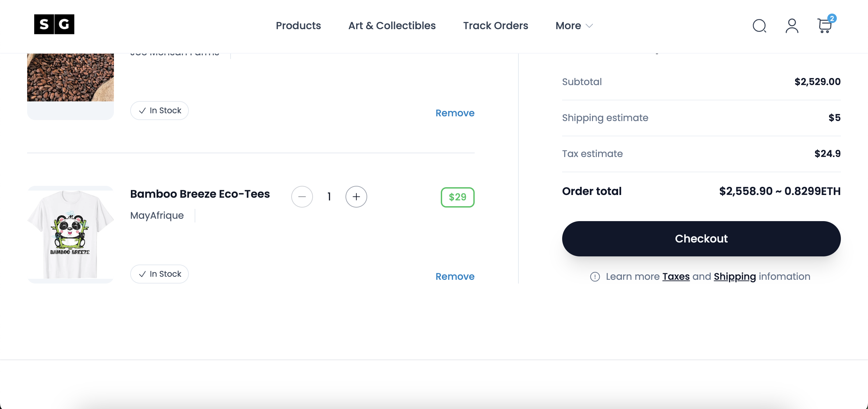Image resolution: width=868 pixels, height=409 pixels.
Task: Click the SG logo
Action: pos(54,24)
